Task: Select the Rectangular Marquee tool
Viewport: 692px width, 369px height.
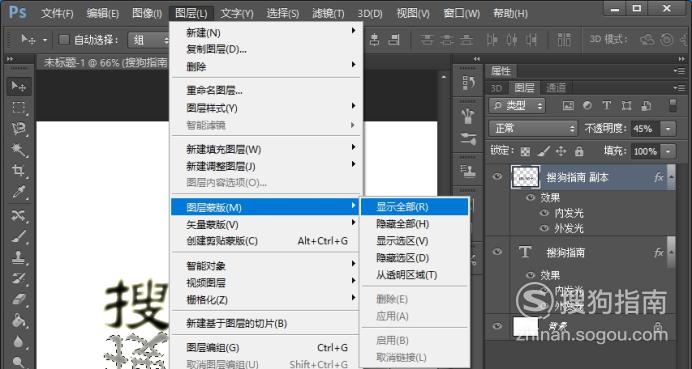Action: (x=18, y=108)
